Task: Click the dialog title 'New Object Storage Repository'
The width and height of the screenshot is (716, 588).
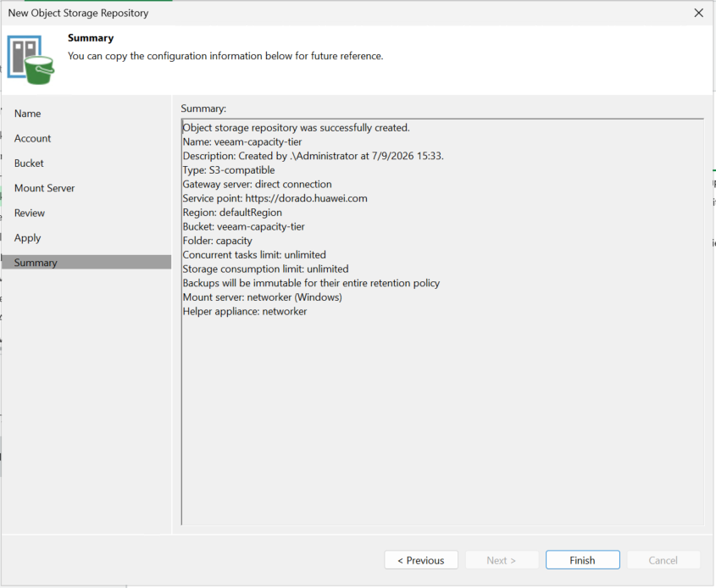Action: coord(78,13)
